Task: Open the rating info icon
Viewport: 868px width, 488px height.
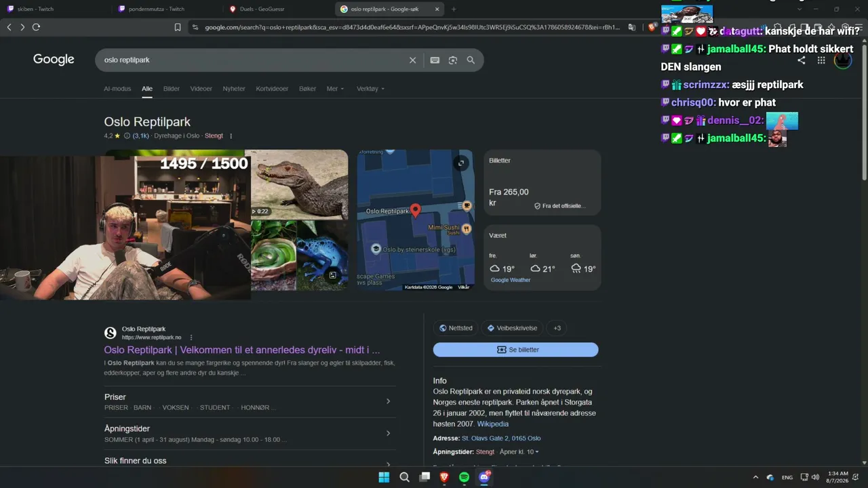Action: coord(127,136)
